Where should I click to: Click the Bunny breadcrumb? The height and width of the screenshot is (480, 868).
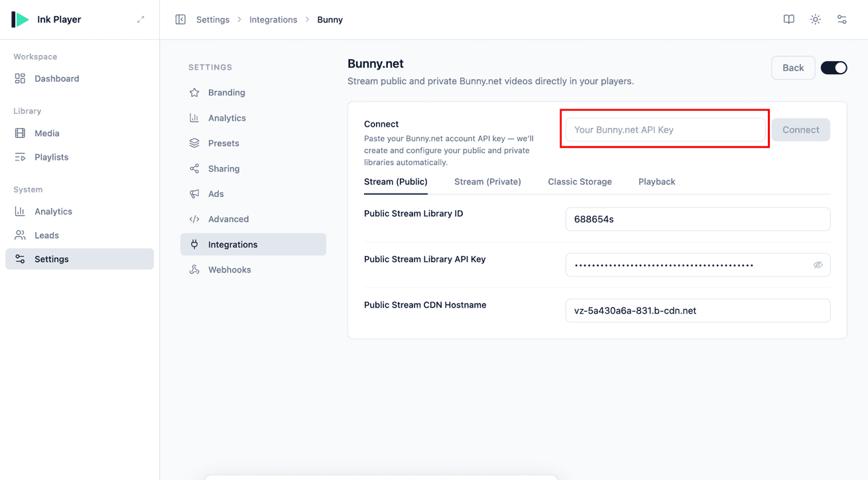coord(330,20)
